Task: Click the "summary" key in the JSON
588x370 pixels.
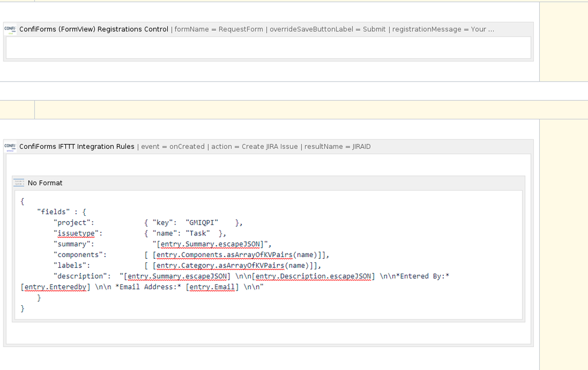Action: tap(74, 245)
